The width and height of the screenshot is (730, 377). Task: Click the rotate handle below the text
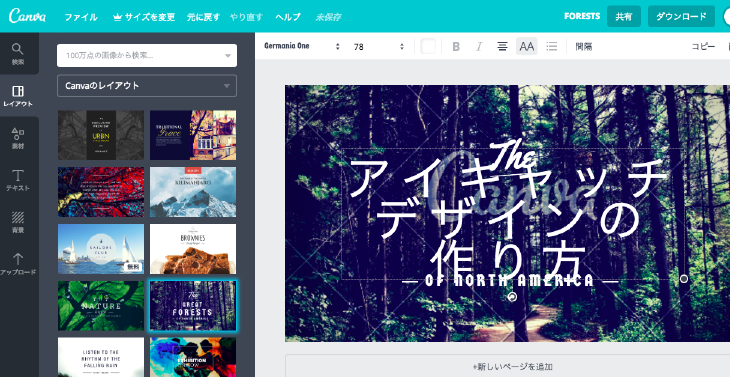(512, 297)
